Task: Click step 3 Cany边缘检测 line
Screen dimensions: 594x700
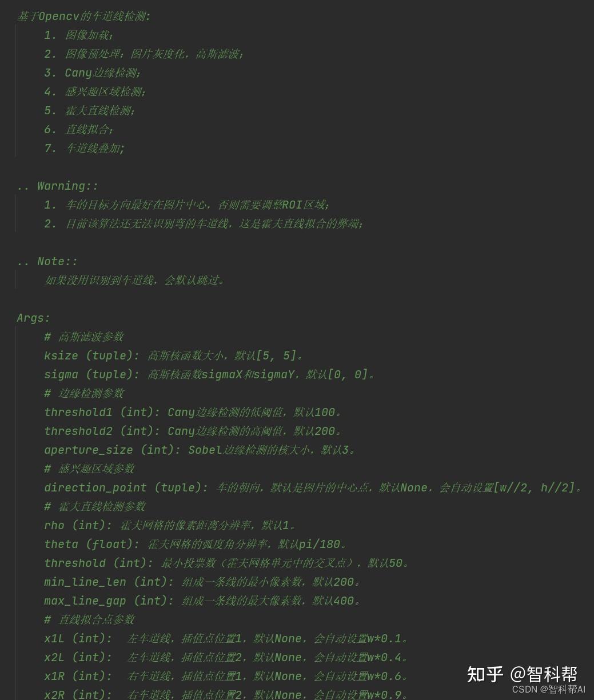Action: pyautogui.click(x=93, y=73)
